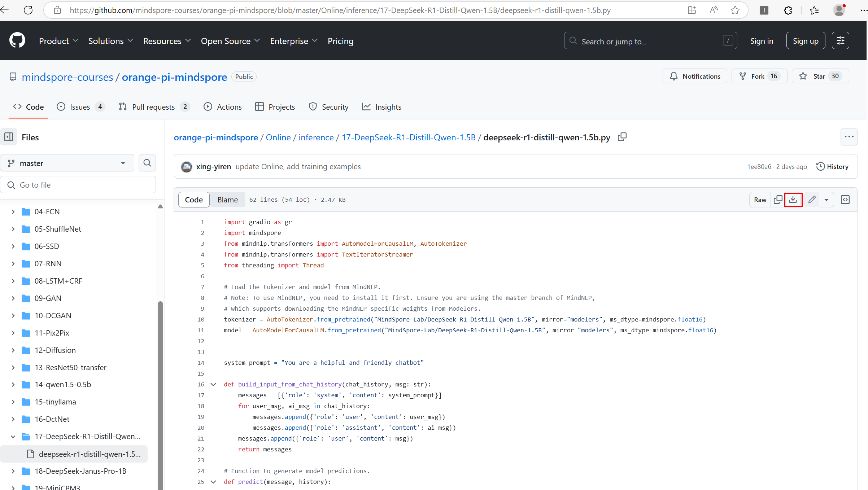Open master branch selector dropdown
868x490 pixels.
tap(67, 163)
